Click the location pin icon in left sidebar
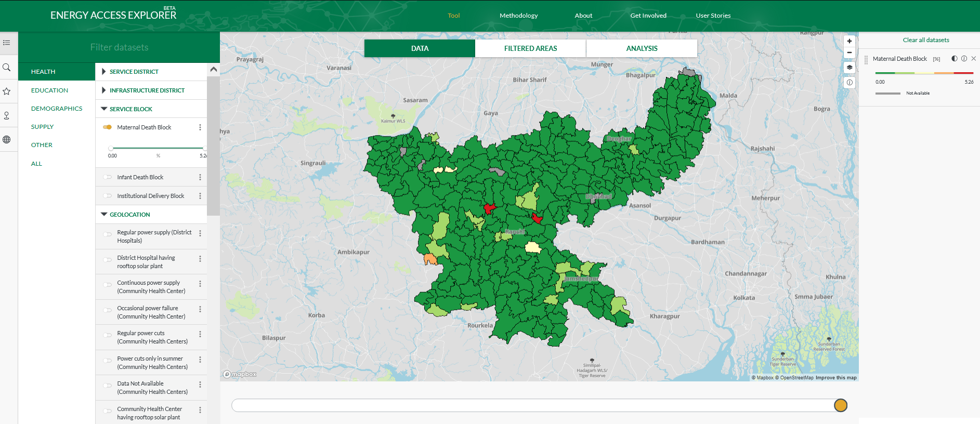Screen dimensions: 980x424 (x=7, y=115)
